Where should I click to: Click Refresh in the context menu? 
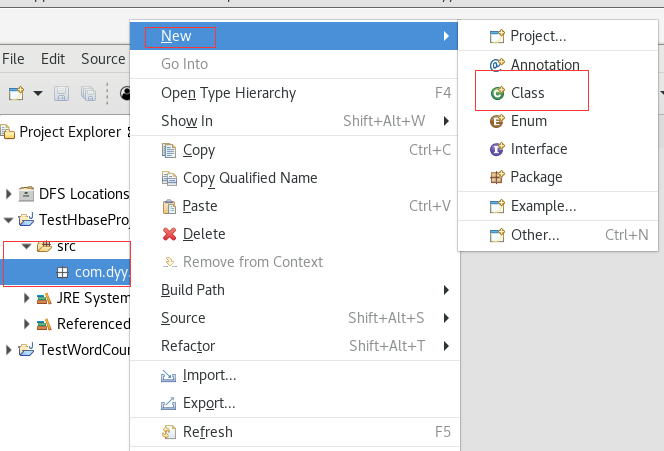294,432
